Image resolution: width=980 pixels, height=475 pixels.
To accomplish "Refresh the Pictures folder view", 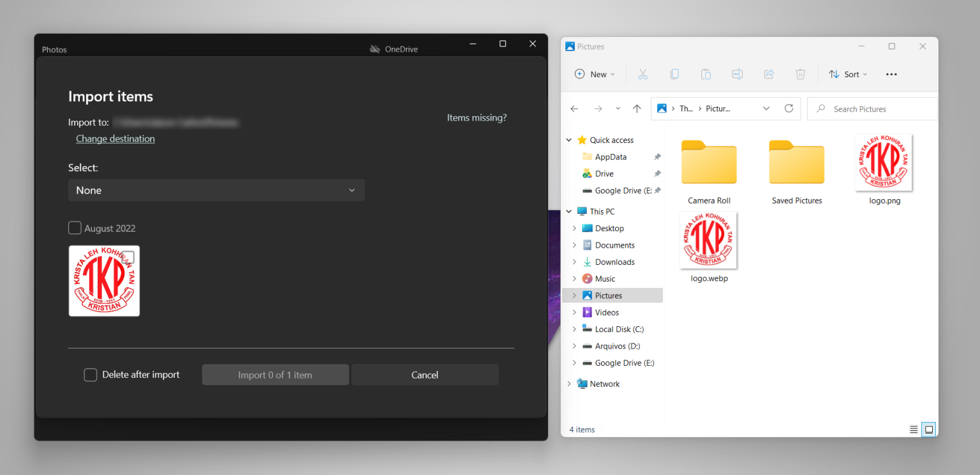I will pos(789,109).
